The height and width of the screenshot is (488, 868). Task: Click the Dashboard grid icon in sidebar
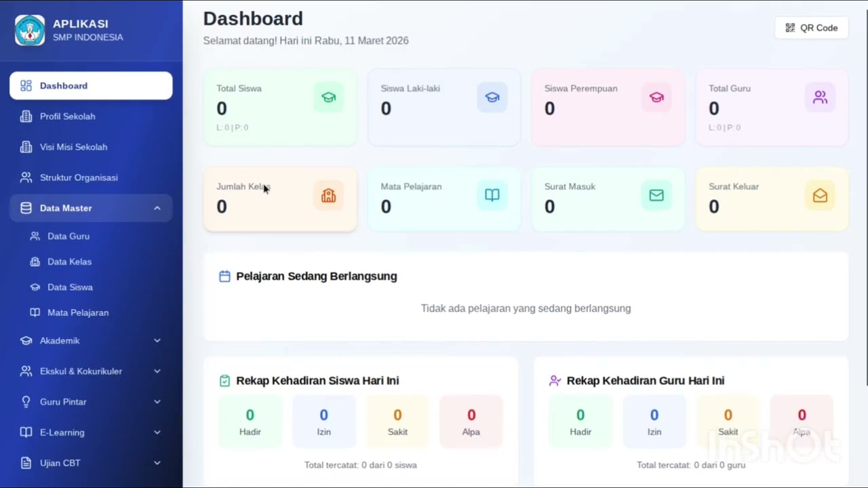26,85
